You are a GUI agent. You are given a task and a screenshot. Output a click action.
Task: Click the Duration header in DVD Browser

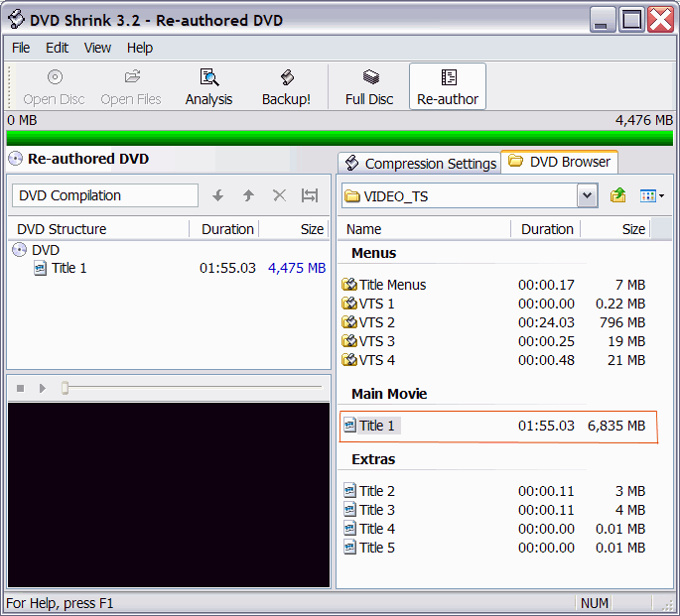546,229
